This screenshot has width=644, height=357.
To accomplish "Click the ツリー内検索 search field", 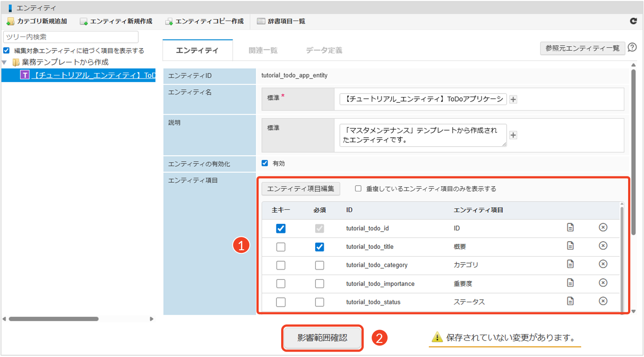I will click(71, 37).
